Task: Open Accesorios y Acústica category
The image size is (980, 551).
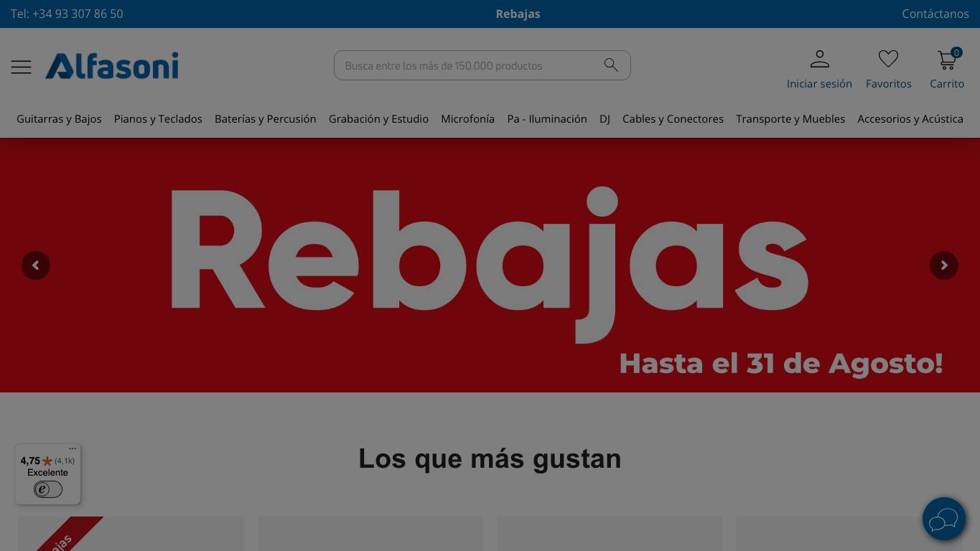Action: [x=910, y=119]
